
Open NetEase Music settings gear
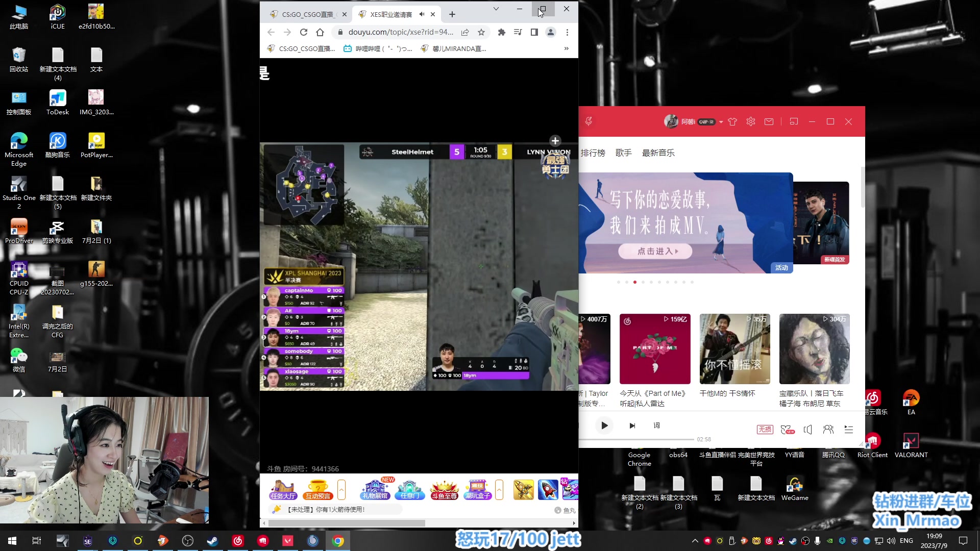coord(750,121)
